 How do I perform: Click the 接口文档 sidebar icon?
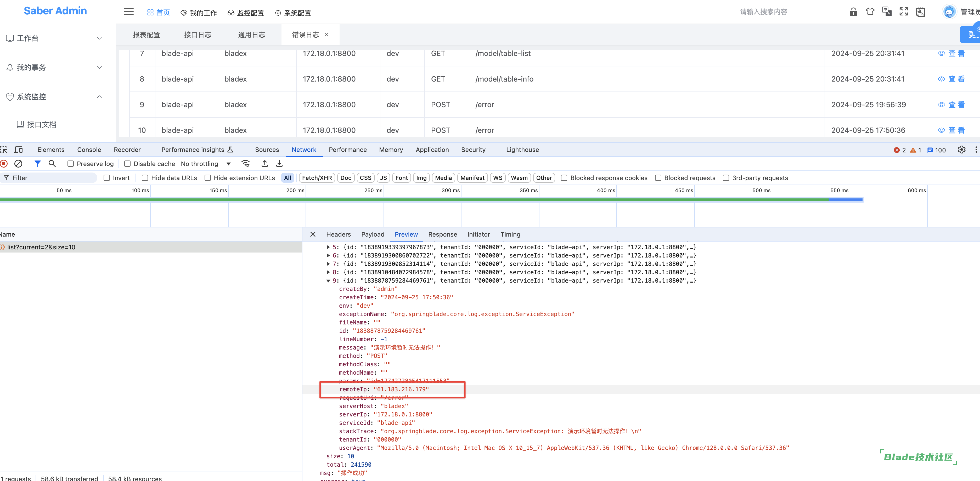coord(21,124)
